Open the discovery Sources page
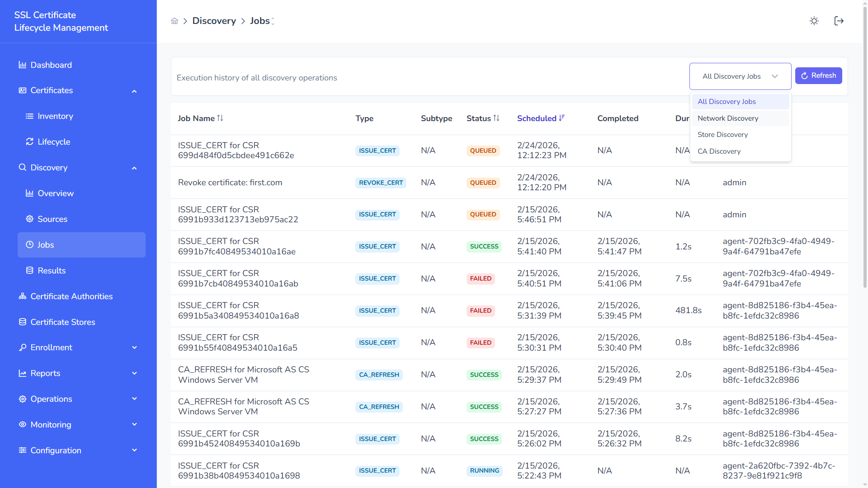The image size is (868, 488). (52, 219)
